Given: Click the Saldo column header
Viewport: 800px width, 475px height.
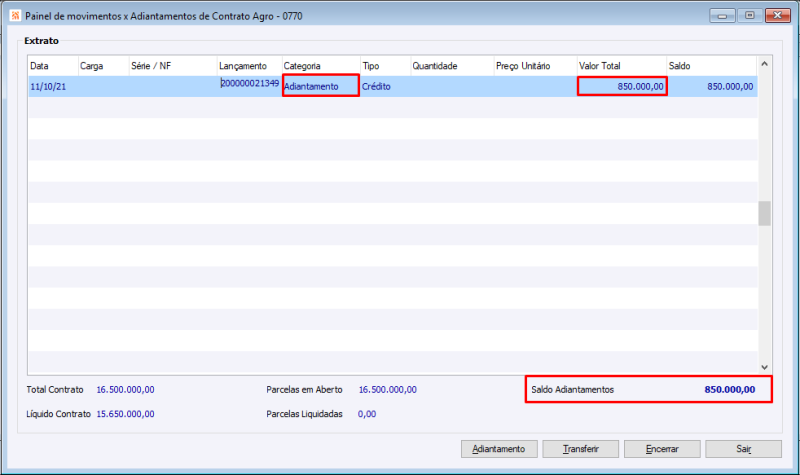Looking at the screenshot, I should tap(711, 66).
